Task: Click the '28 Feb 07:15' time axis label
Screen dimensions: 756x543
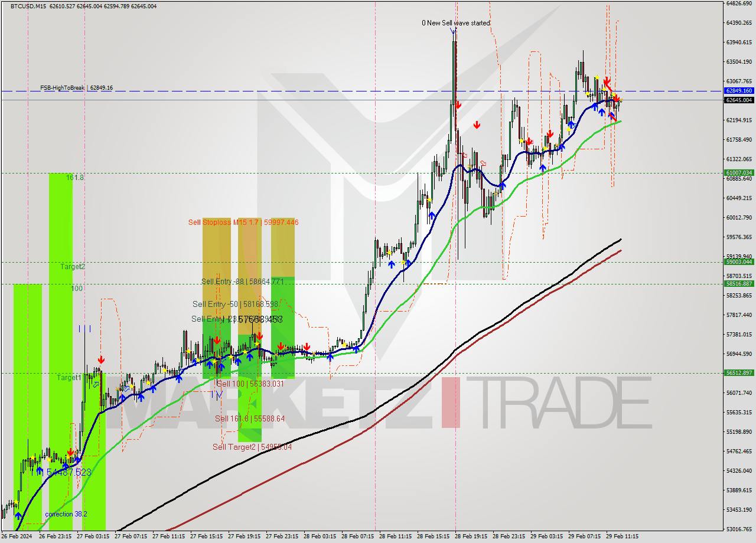Action: pyautogui.click(x=357, y=537)
